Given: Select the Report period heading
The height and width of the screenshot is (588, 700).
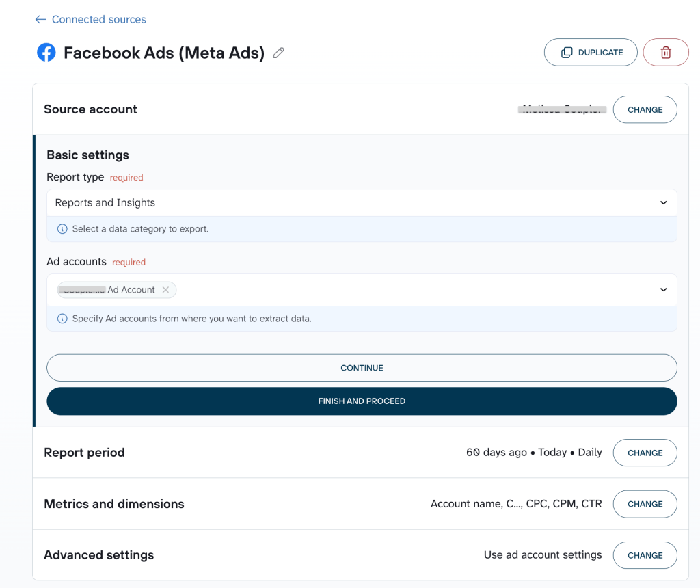Looking at the screenshot, I should click(84, 452).
